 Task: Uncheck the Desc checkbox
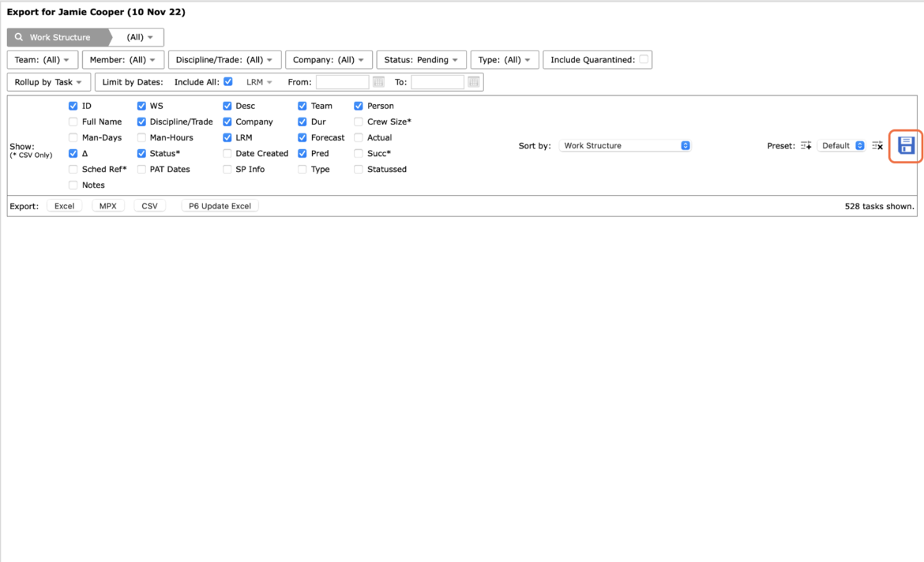[227, 106]
